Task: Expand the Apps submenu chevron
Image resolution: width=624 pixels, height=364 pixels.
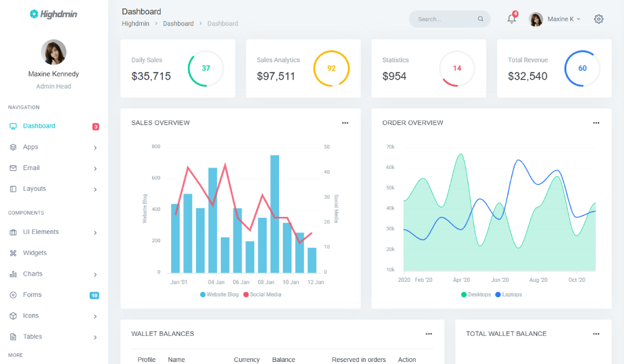Action: [95, 148]
